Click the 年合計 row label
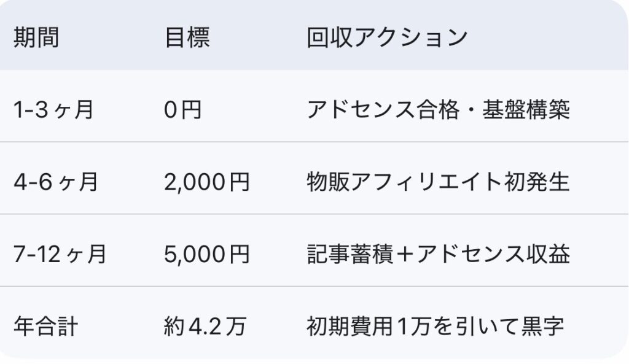 pos(45,326)
